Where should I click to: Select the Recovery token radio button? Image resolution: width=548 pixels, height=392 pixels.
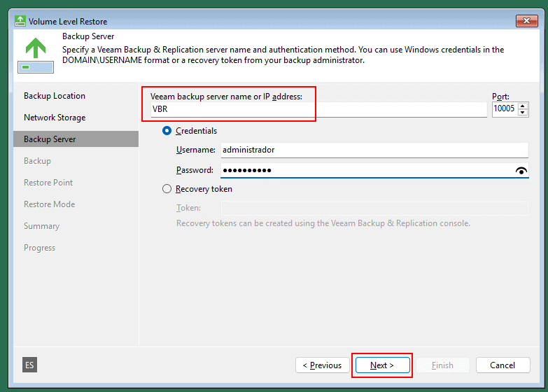point(167,189)
